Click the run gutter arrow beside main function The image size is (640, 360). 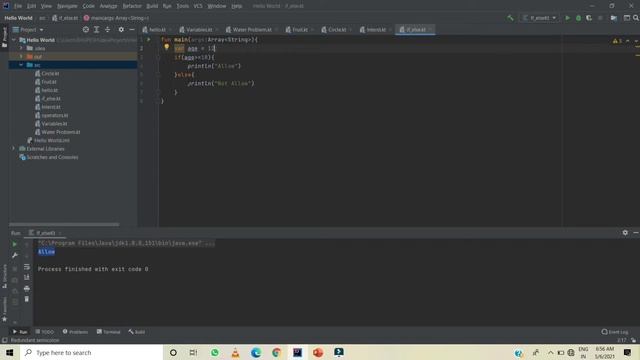click(149, 40)
